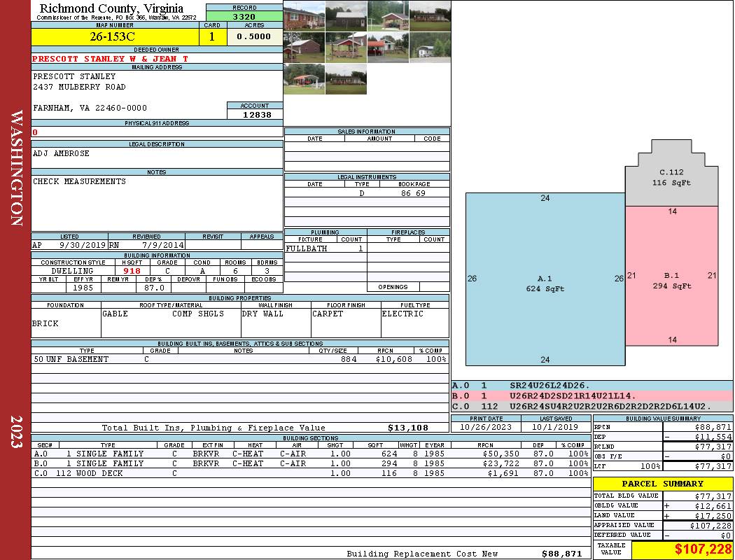The width and height of the screenshot is (735, 560).
Task: Click last saved date 10/1/2019
Action: [x=556, y=427]
